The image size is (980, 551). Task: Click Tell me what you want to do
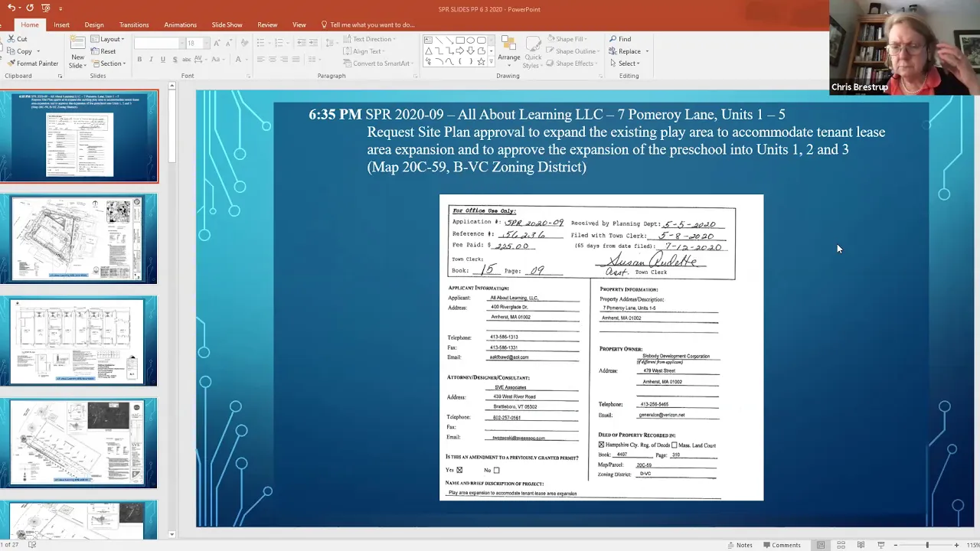point(368,24)
